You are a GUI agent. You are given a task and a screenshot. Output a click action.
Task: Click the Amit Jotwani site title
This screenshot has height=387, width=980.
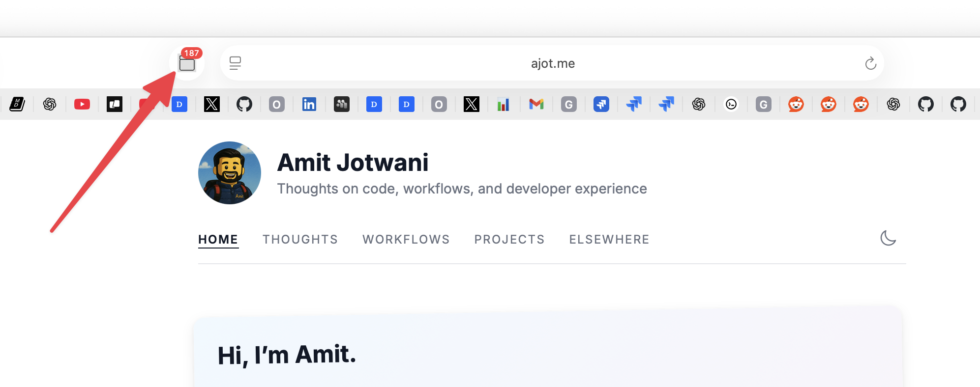coord(353,163)
